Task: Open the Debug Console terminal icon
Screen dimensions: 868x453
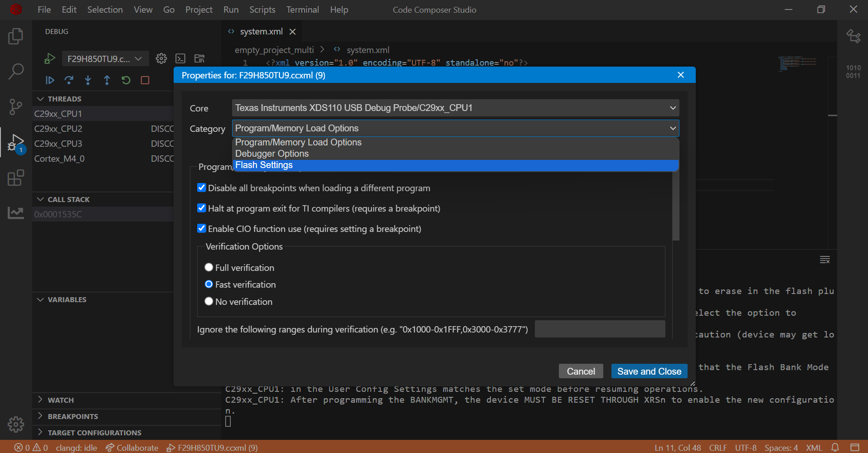Action: (180, 58)
